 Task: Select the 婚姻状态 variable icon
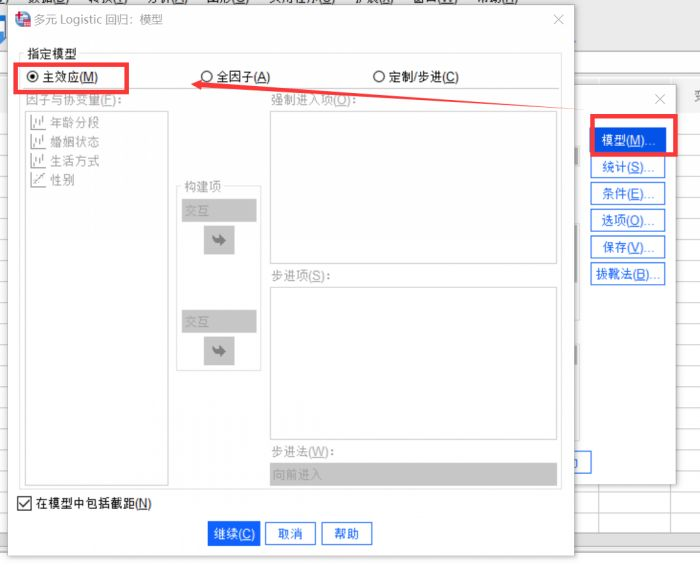click(x=38, y=142)
